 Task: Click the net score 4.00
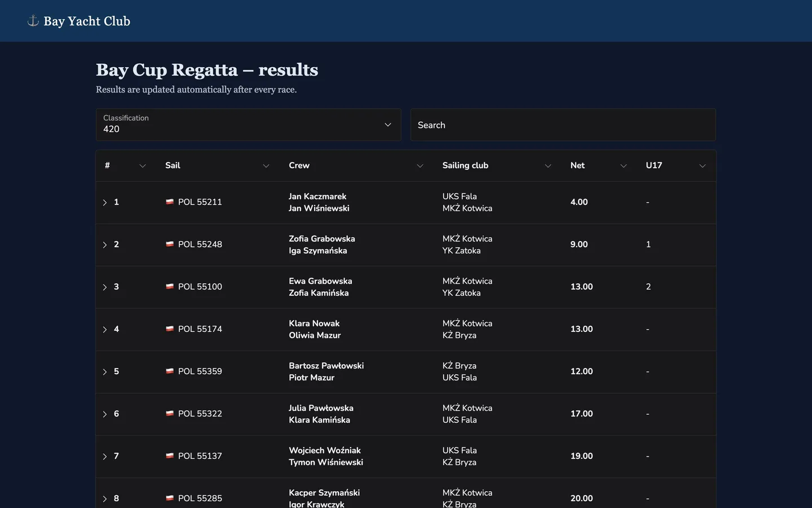pos(579,202)
